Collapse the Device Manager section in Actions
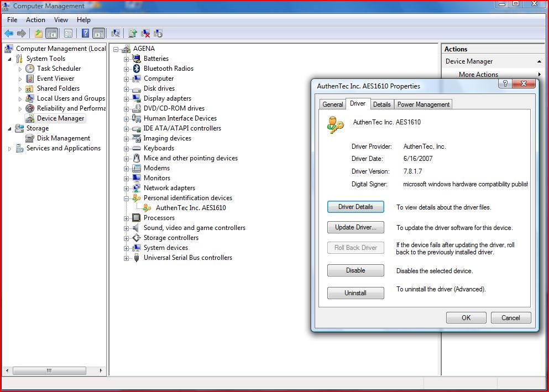The height and width of the screenshot is (392, 549). [x=539, y=61]
